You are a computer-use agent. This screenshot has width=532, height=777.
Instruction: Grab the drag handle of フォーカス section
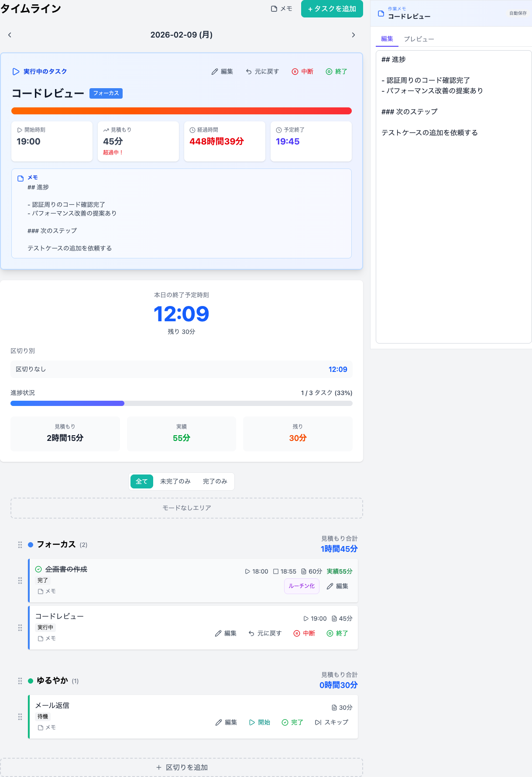click(20, 545)
